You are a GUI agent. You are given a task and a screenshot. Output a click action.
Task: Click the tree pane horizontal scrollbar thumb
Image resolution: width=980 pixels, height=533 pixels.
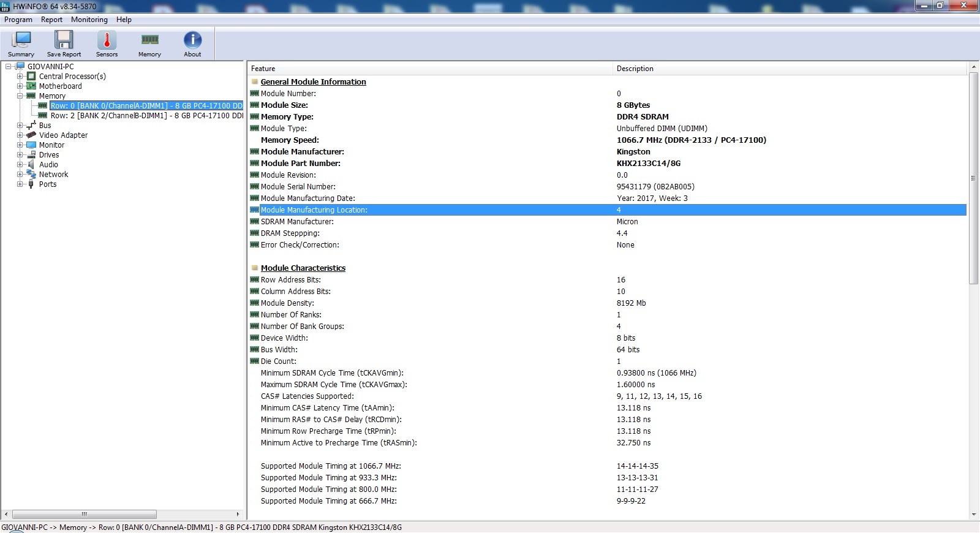click(x=84, y=514)
